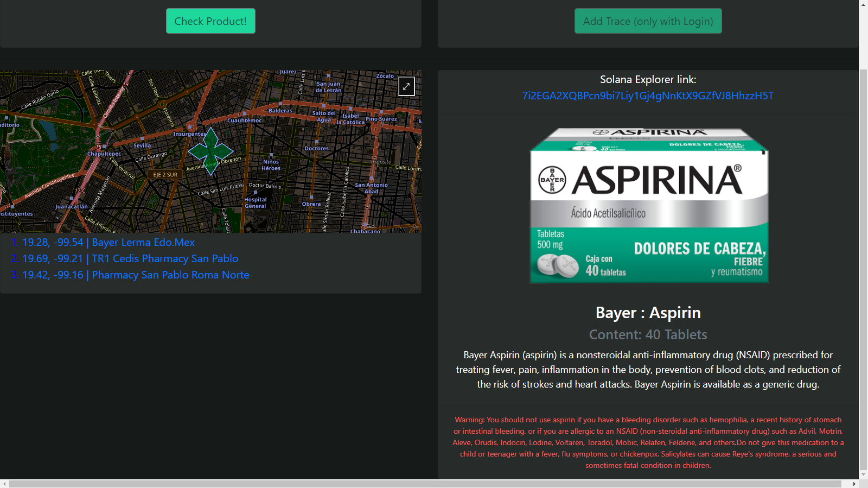Expand the map to fullscreen
Screen dimensions: 868x488
[406, 86]
